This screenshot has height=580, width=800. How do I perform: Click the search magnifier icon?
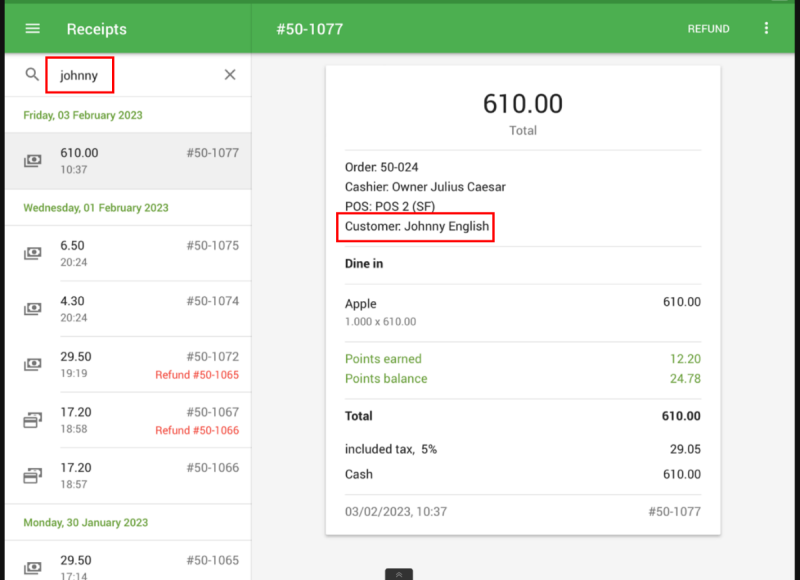pos(33,75)
